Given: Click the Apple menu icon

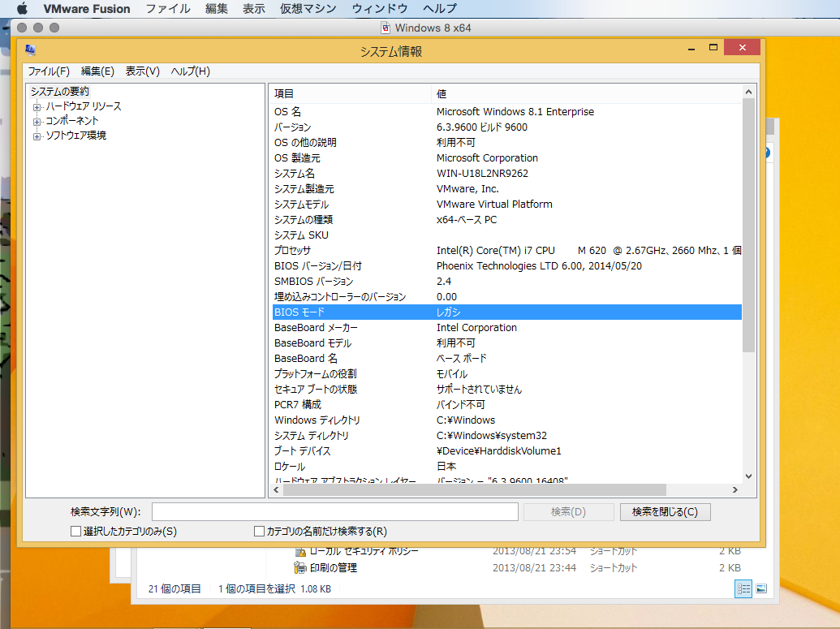Looking at the screenshot, I should pyautogui.click(x=22, y=9).
